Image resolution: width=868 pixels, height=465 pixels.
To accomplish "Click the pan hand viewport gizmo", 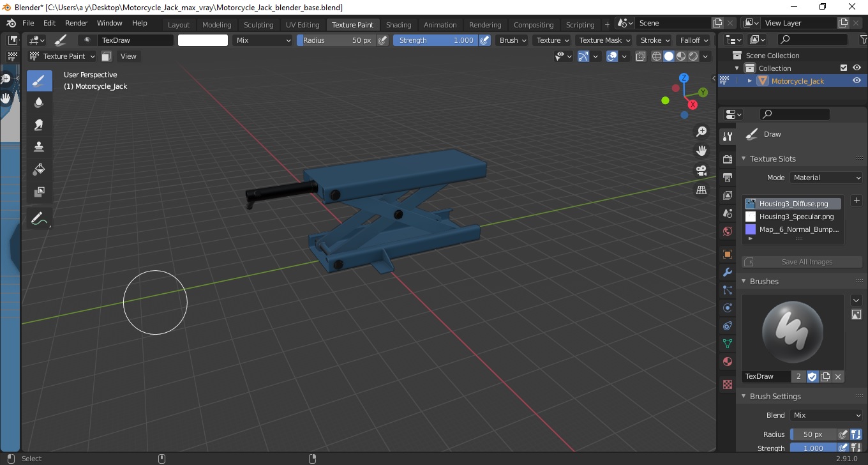I will click(x=701, y=151).
